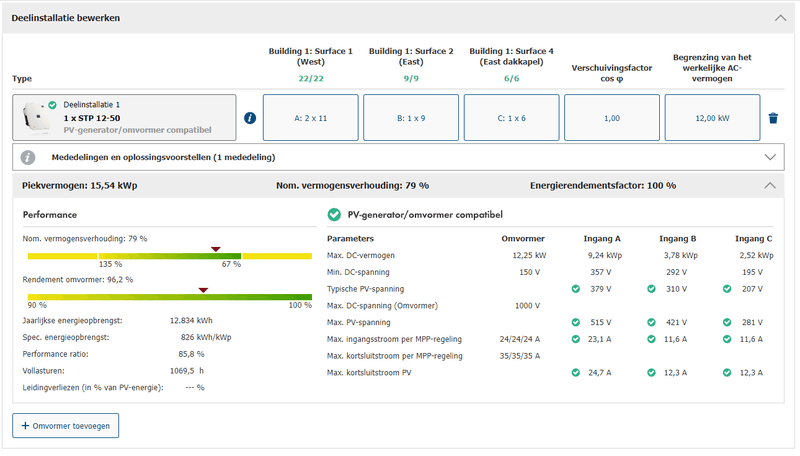Collapse the Deelinstallatie bewerken panel

pyautogui.click(x=780, y=17)
